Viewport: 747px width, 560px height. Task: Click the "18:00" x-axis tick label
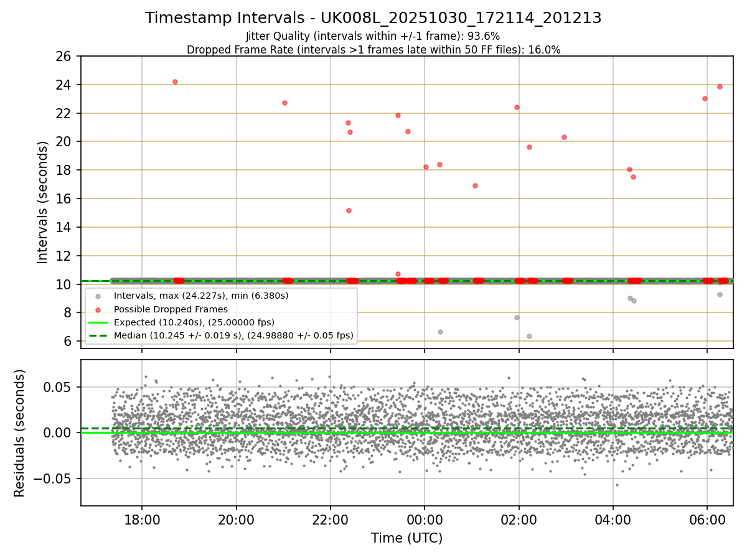point(141,520)
